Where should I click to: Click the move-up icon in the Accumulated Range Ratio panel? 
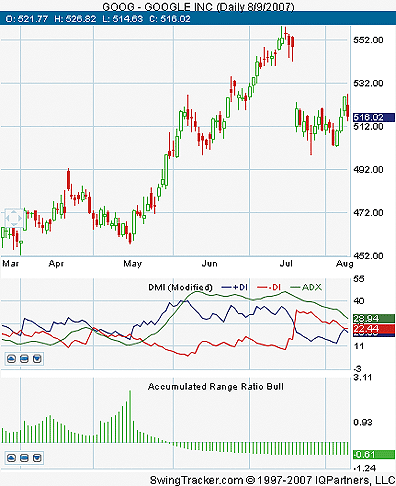[12, 458]
